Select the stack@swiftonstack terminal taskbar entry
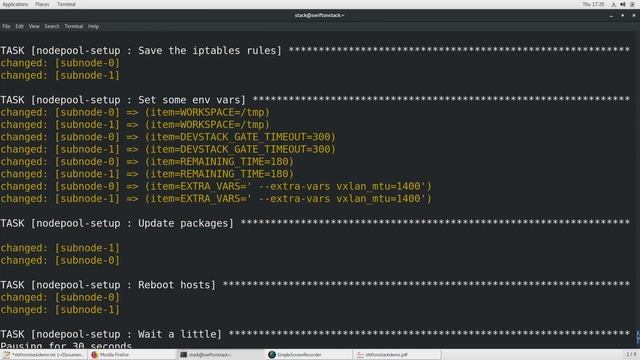This screenshot has width=640, height=360. [x=221, y=355]
